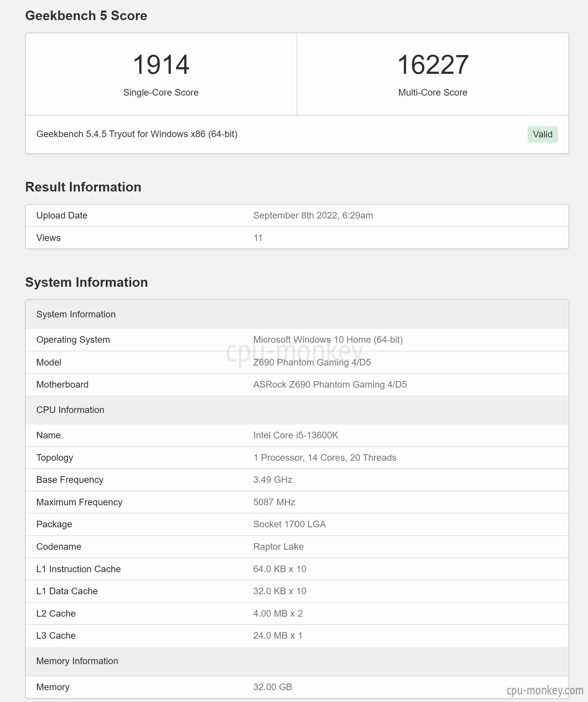
Task: Click the cpu-monkey.com watermark at bottom corner
Action: (x=545, y=690)
